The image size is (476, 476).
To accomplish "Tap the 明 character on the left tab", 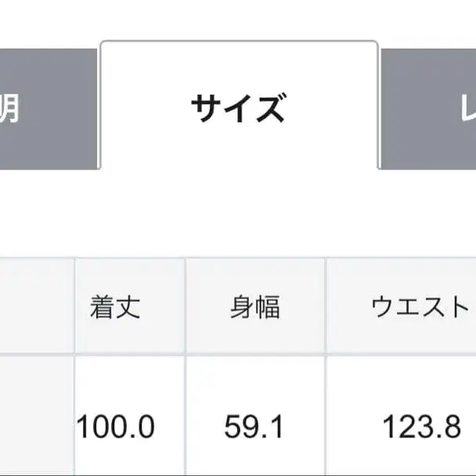I will (x=8, y=109).
